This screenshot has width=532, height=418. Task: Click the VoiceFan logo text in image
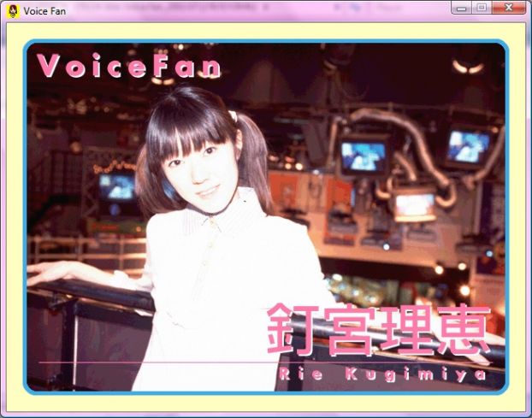(x=129, y=66)
